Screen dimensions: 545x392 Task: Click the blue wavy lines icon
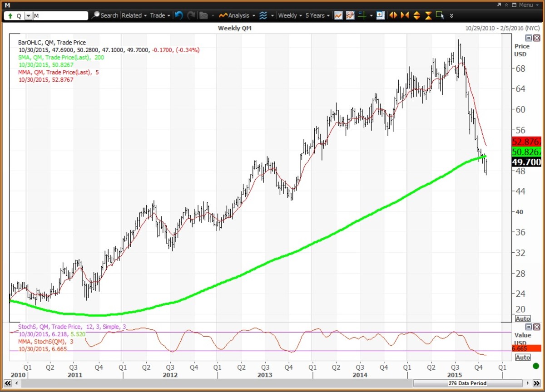coord(263,15)
